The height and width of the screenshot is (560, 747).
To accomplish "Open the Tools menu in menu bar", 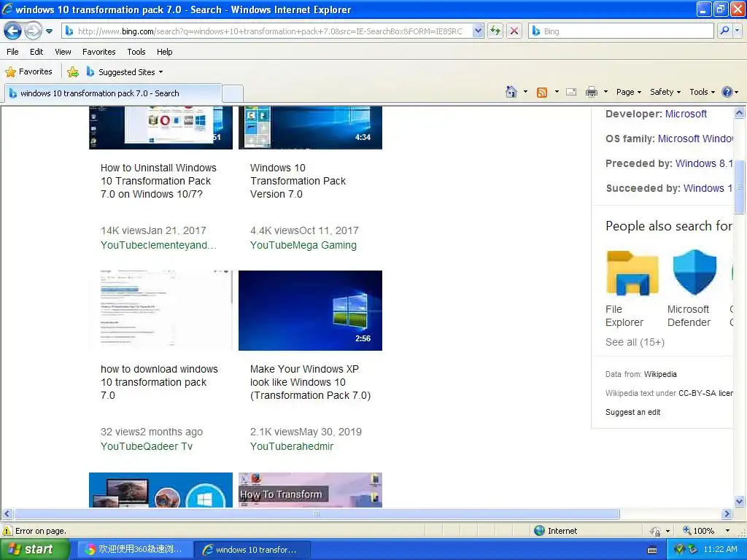I will [x=136, y=52].
